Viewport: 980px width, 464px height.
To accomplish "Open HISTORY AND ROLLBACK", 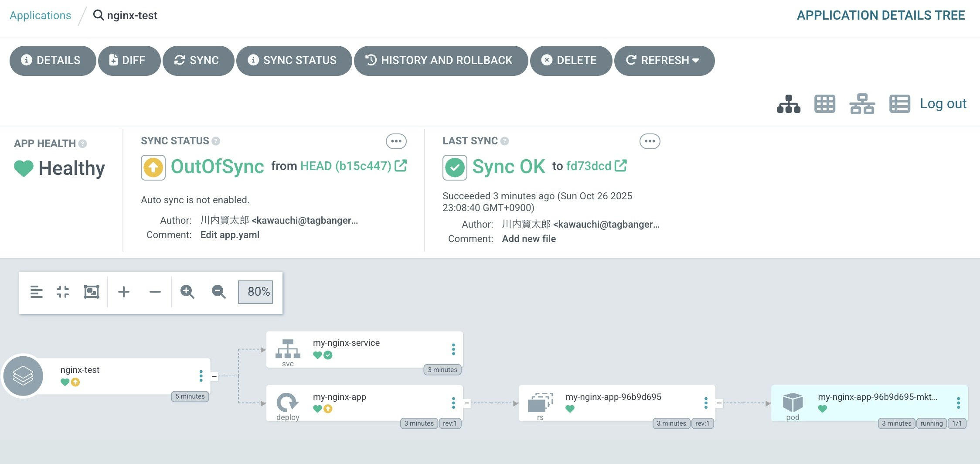I will coord(441,61).
